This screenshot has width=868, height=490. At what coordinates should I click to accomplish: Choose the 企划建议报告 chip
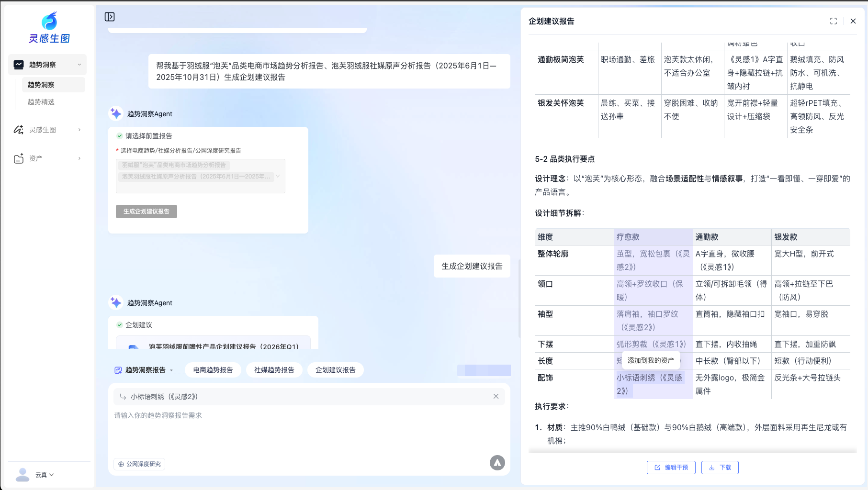point(336,370)
